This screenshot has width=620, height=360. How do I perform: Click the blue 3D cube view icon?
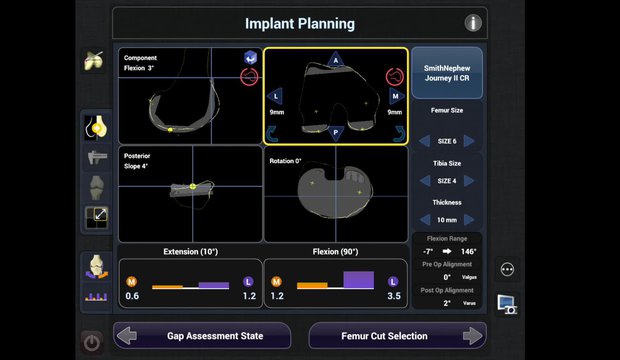coord(250,58)
